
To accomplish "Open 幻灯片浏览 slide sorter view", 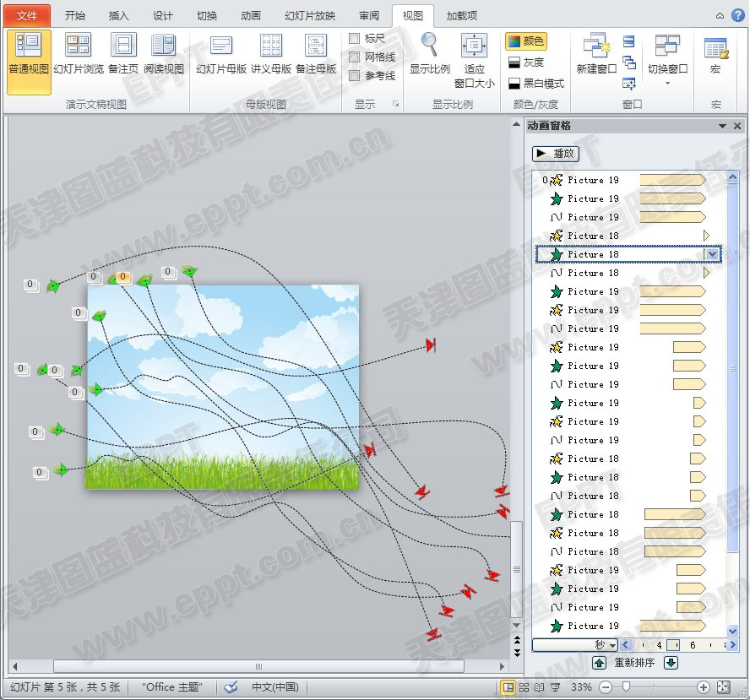I will pos(79,53).
